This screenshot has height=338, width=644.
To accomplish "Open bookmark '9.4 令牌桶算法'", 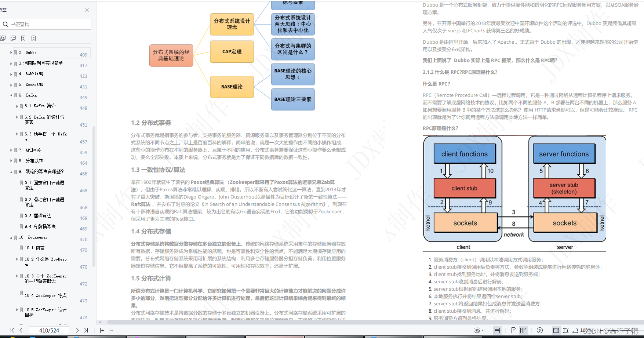I will [40, 226].
